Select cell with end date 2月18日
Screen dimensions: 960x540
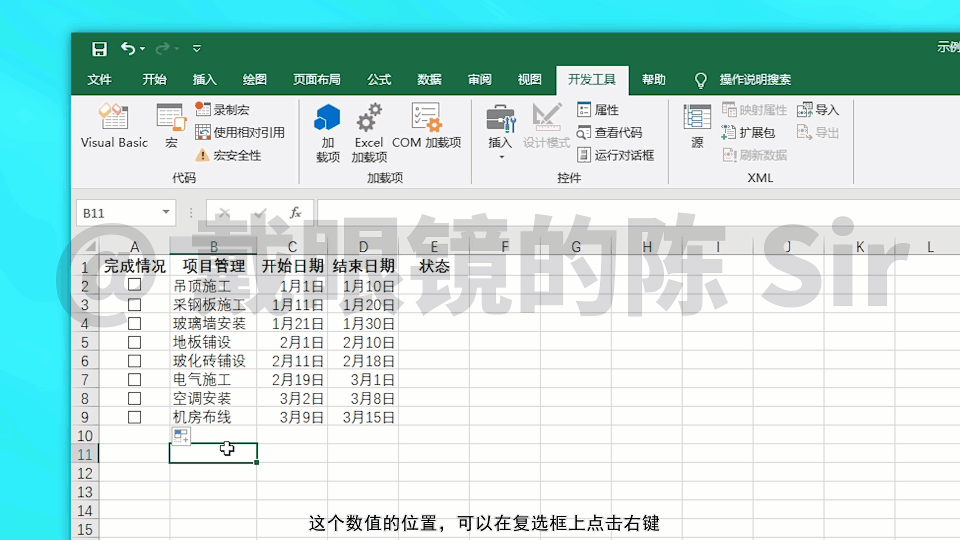[363, 361]
